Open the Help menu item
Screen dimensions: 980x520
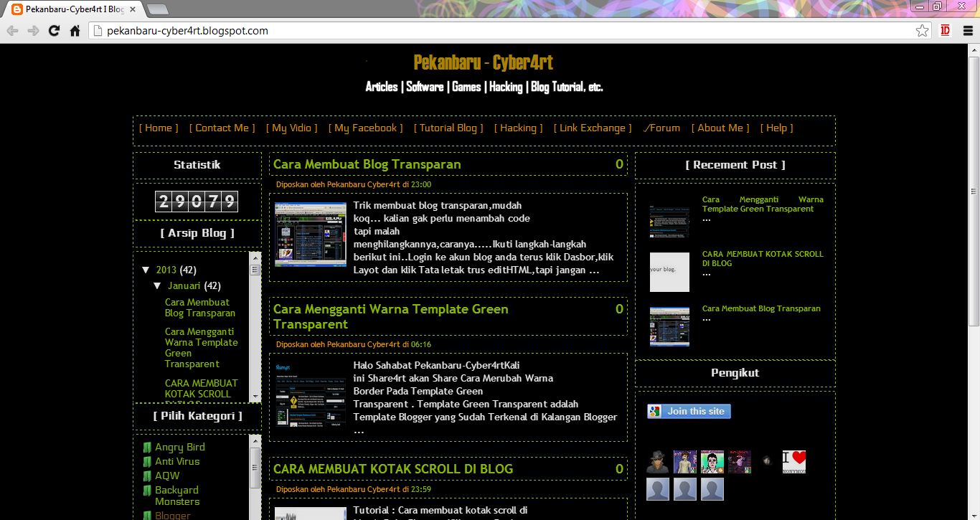point(777,128)
